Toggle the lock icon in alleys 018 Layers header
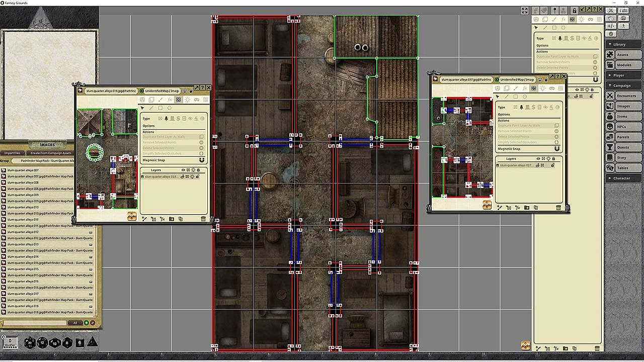 pyautogui.click(x=198, y=170)
